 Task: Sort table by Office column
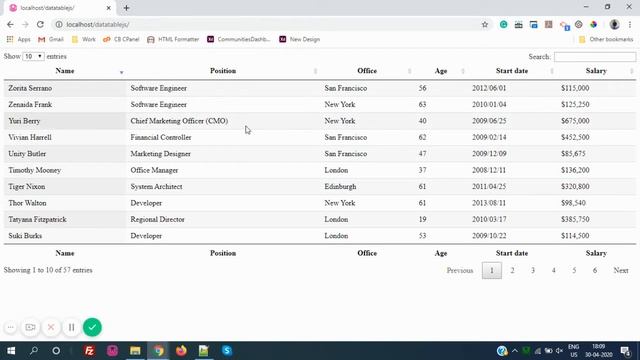click(367, 71)
